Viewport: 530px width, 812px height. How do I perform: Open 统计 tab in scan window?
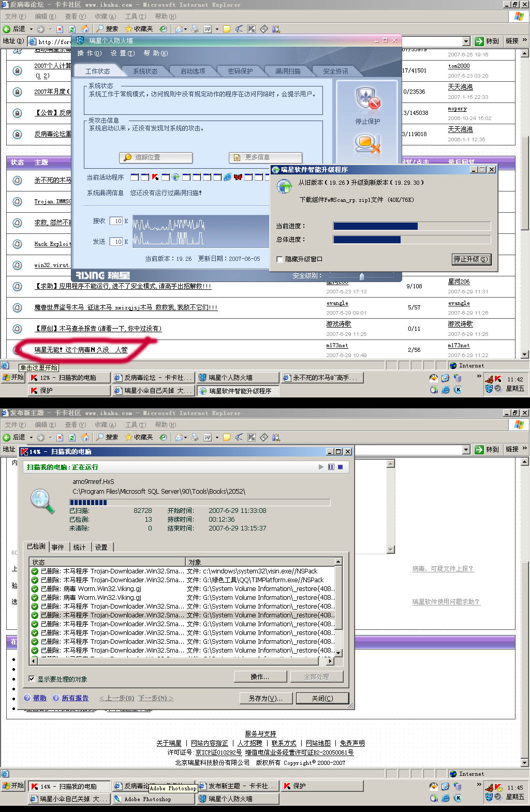pyautogui.click(x=80, y=547)
